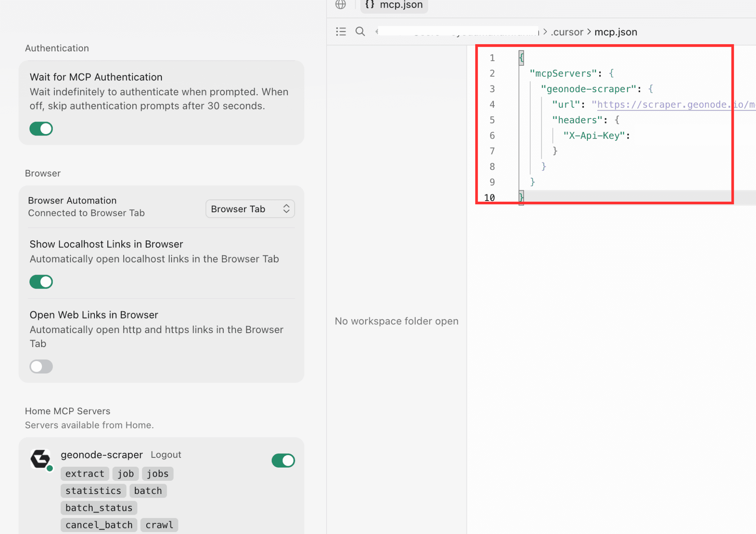This screenshot has width=756, height=534.
Task: Open the outline list icon in editor toolbar
Action: click(341, 31)
